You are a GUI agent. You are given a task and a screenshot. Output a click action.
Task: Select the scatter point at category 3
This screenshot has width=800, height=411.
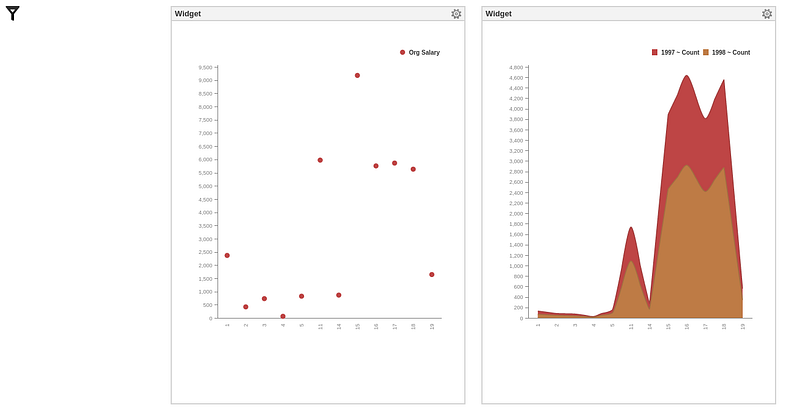[x=264, y=299]
